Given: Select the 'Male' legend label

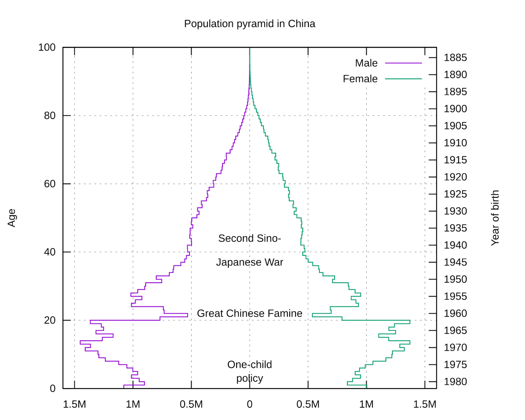Looking at the screenshot, I should (x=366, y=63).
